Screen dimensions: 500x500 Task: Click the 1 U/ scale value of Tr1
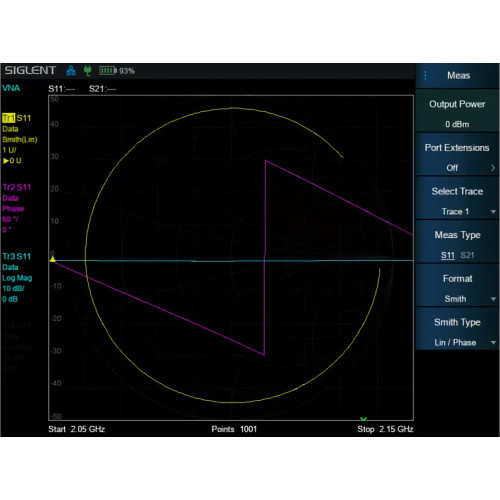coord(9,150)
